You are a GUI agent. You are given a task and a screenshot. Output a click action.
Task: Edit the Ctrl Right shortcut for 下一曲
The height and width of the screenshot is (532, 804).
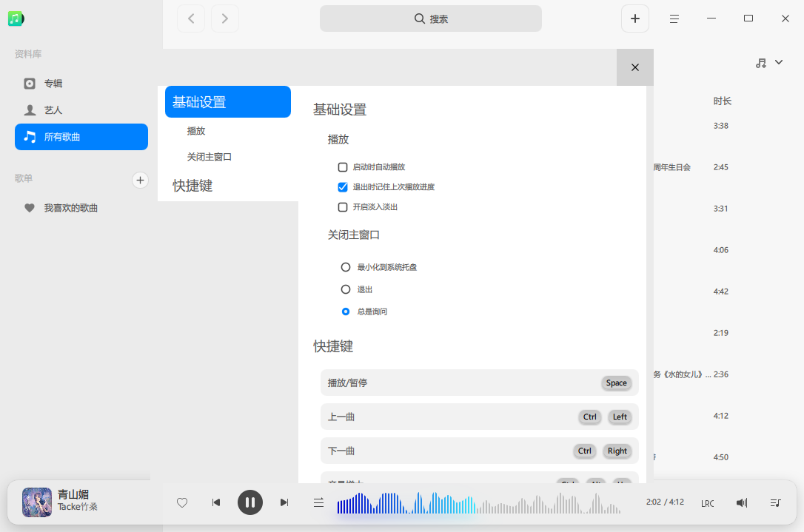click(x=602, y=451)
